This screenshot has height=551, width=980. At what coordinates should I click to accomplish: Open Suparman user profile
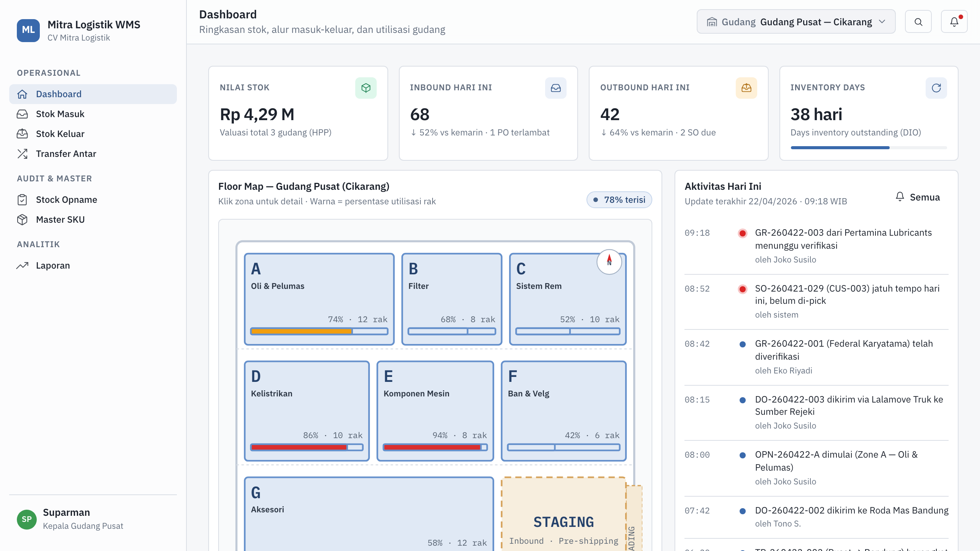(93, 519)
